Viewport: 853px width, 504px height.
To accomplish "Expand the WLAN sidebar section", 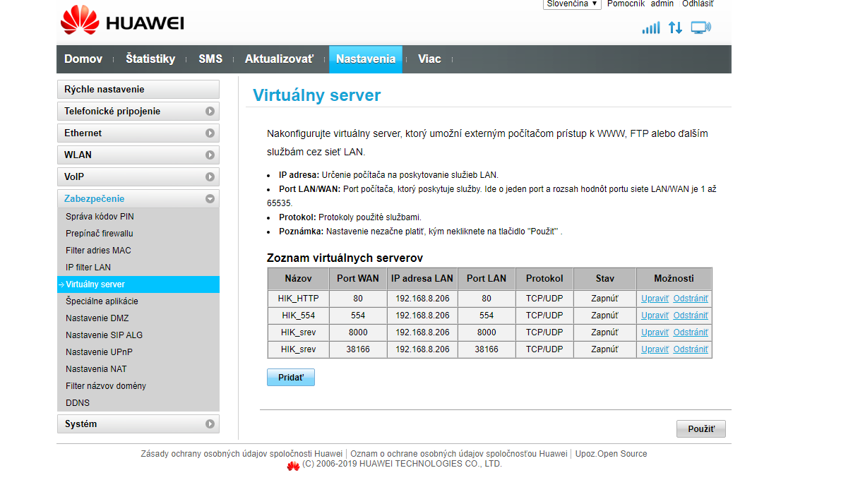I will pos(210,155).
